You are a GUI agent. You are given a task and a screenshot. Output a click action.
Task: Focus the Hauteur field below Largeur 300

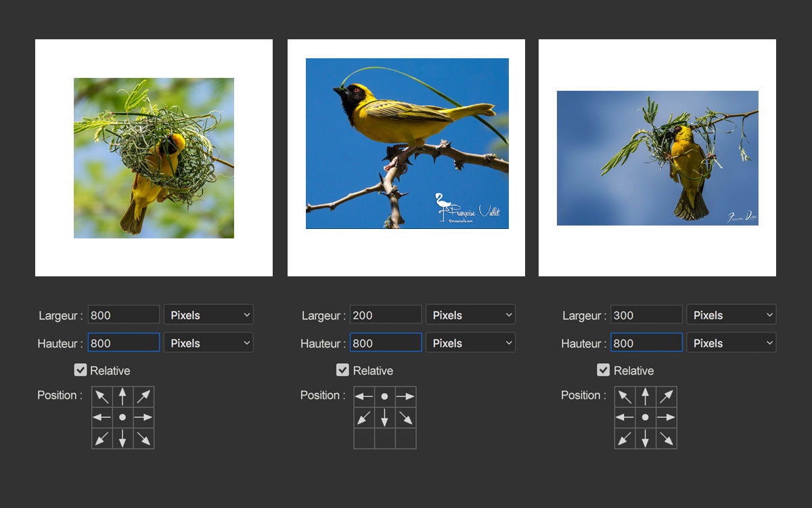pos(646,343)
